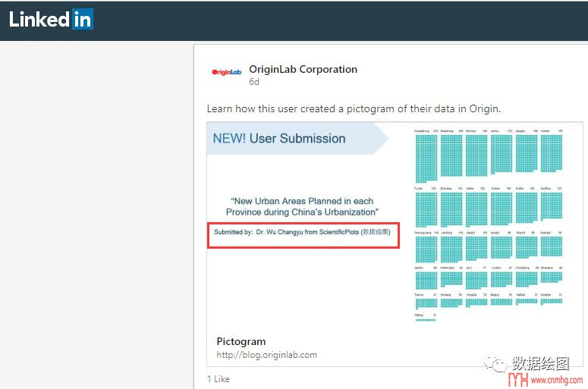Select the post text about pictogram

coord(354,108)
